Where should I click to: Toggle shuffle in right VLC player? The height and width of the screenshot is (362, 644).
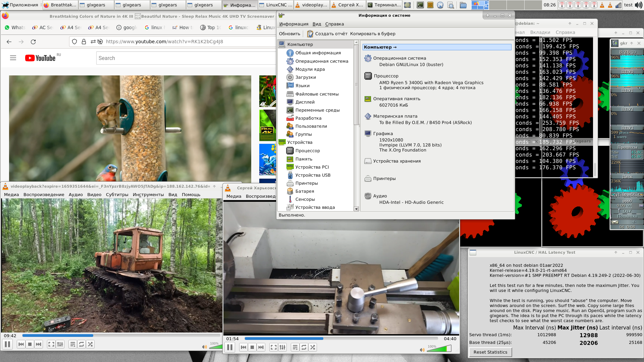click(x=313, y=347)
